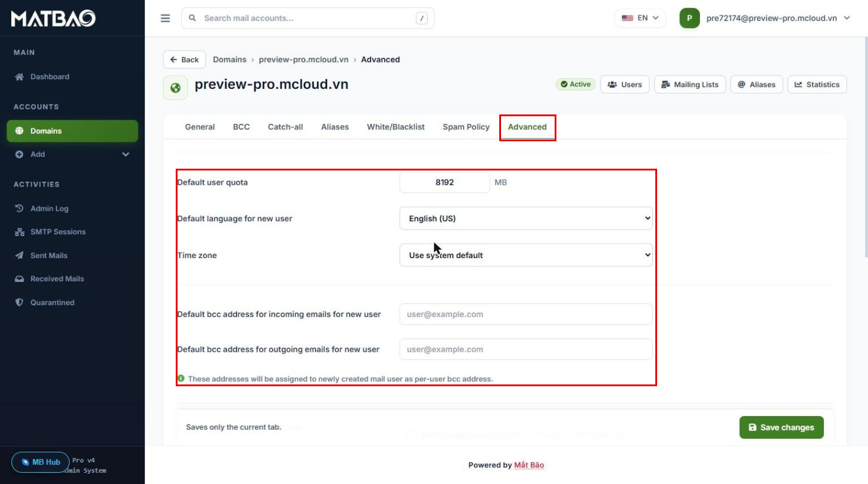This screenshot has height=484, width=868.
Task: Switch to the General tab
Action: pos(200,127)
